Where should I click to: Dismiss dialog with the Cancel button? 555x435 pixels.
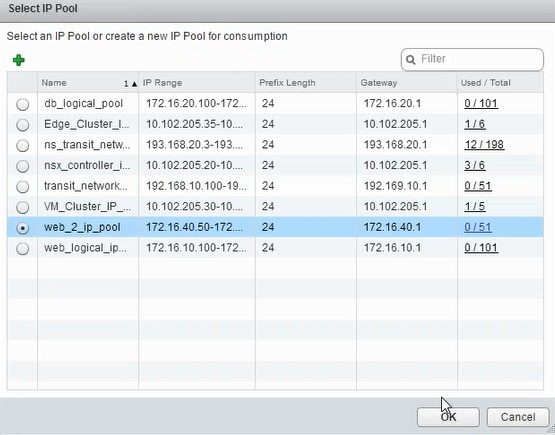click(518, 417)
